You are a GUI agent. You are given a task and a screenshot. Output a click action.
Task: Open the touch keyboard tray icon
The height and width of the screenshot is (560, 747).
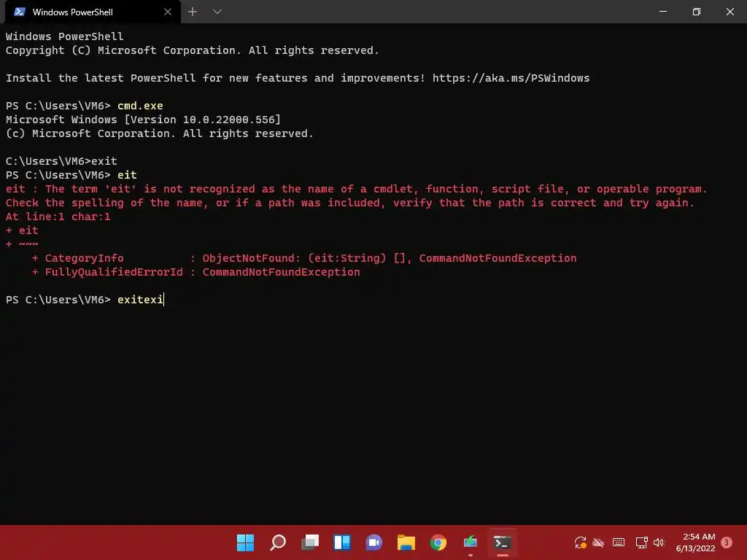619,542
